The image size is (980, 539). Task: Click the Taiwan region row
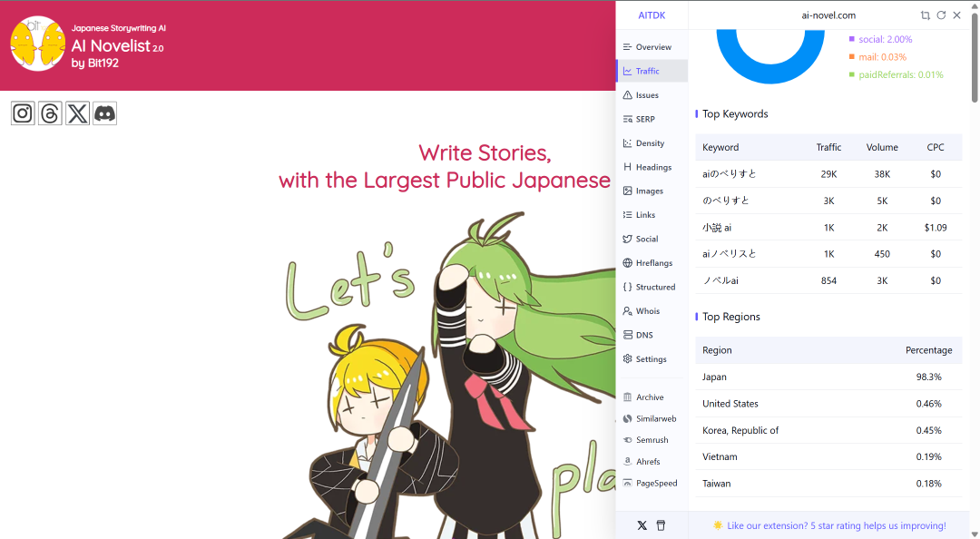(x=828, y=484)
